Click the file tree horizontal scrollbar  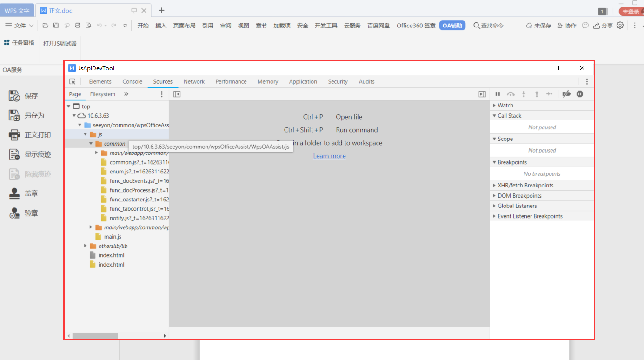pyautogui.click(x=95, y=335)
